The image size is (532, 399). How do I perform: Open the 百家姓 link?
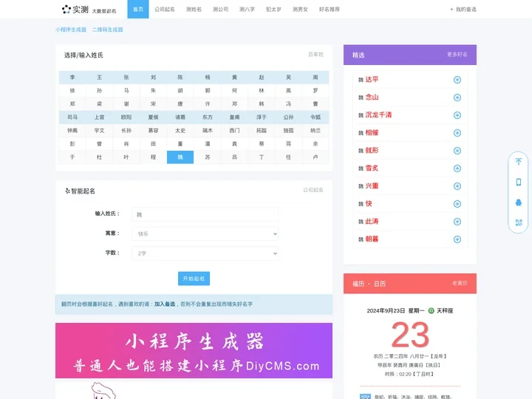[x=316, y=54]
